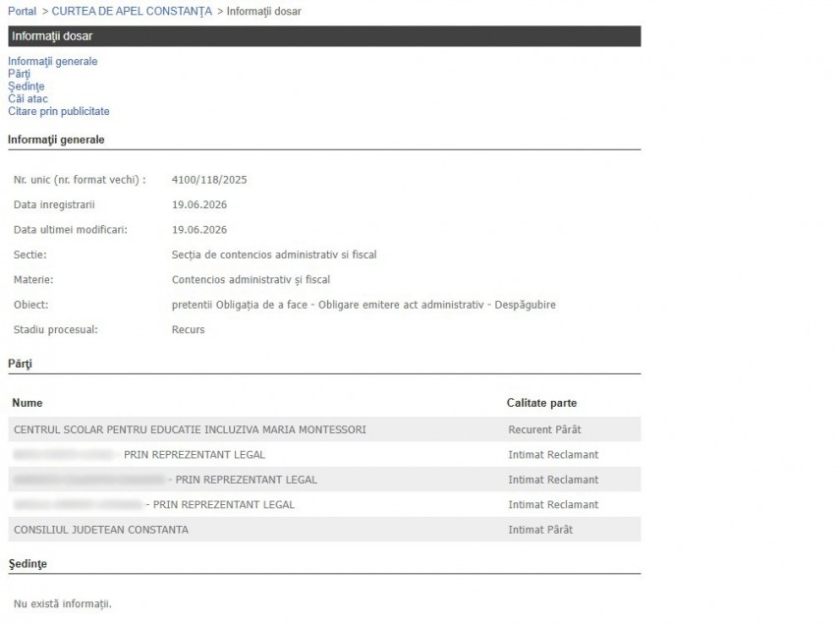This screenshot has width=840, height=625.
Task: Click the Data ultimei modificari date value
Action: (199, 230)
